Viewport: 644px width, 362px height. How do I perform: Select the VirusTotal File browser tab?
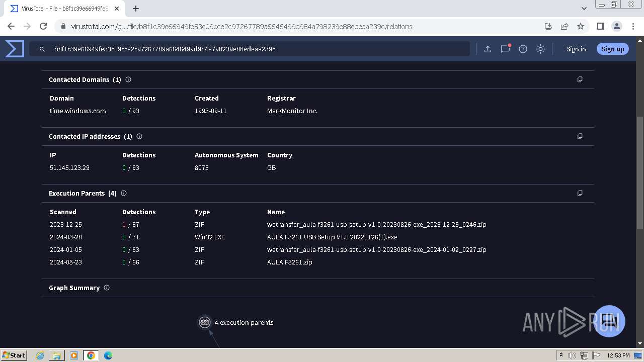coord(64,9)
